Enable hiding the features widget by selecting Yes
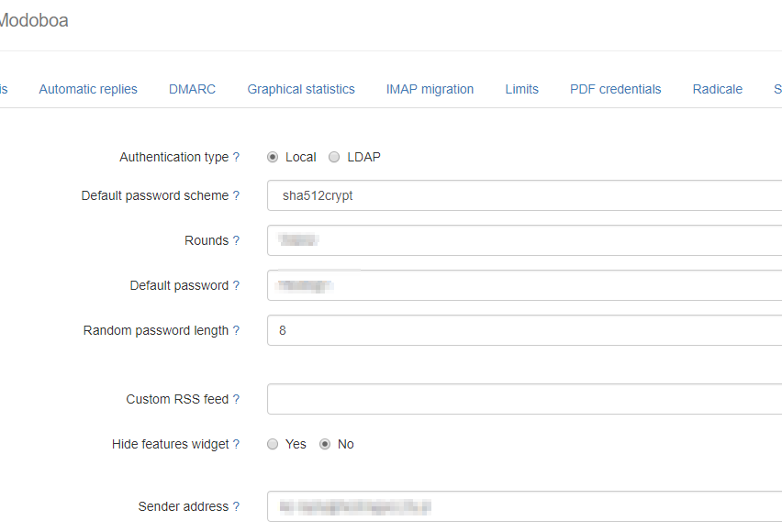The width and height of the screenshot is (782, 532). tap(273, 444)
